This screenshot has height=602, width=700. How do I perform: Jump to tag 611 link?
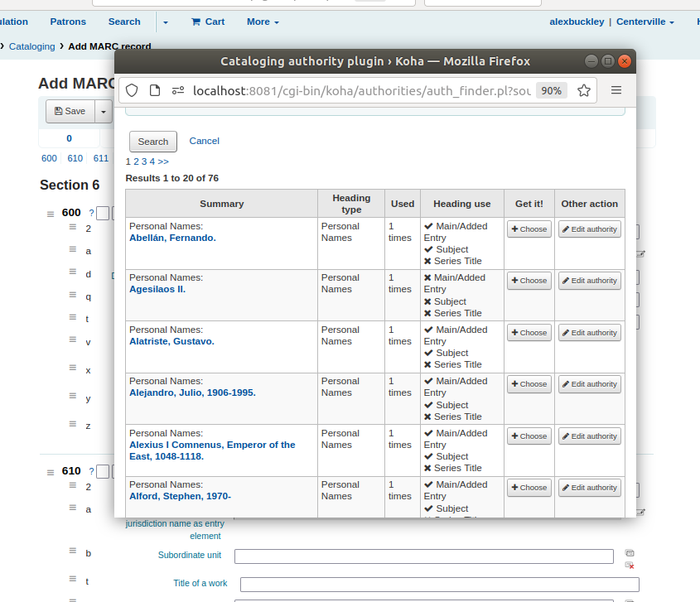[101, 158]
